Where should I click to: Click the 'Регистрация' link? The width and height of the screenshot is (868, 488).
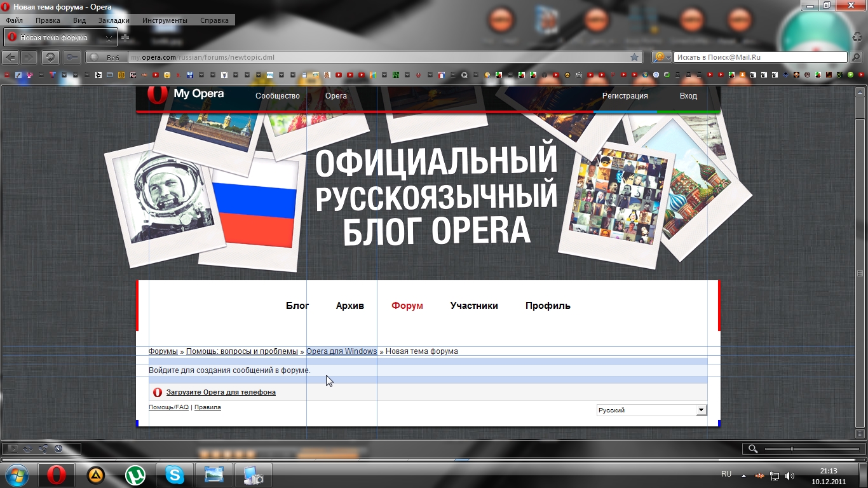click(625, 96)
